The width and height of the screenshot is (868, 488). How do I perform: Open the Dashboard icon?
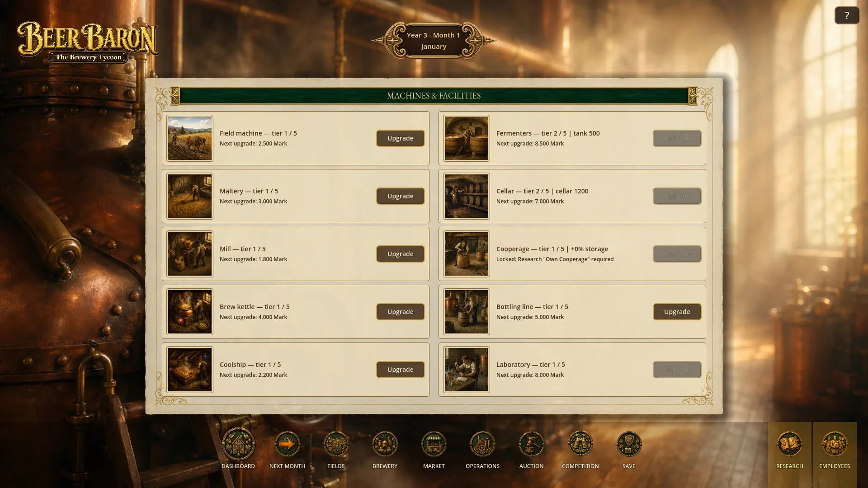pyautogui.click(x=238, y=444)
